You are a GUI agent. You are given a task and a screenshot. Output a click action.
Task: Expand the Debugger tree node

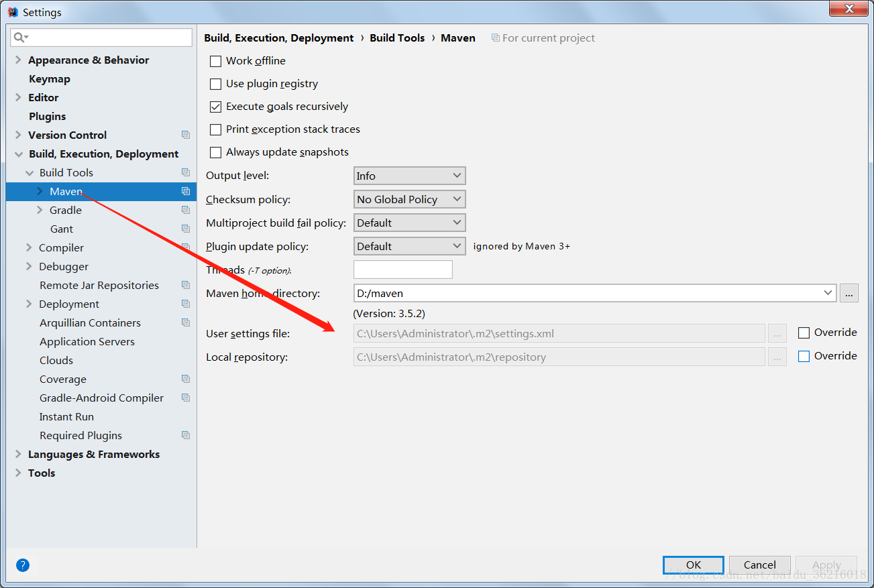click(x=29, y=266)
